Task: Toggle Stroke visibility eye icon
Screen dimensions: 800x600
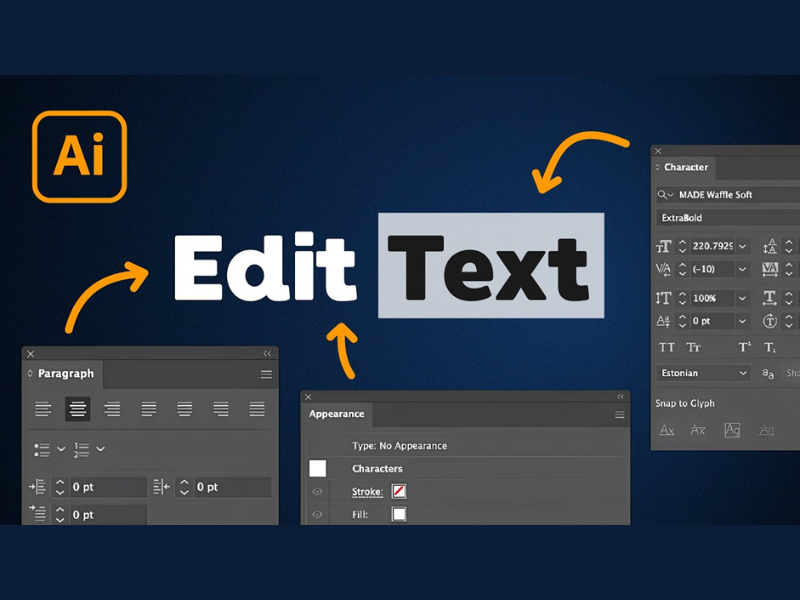Action: click(317, 491)
